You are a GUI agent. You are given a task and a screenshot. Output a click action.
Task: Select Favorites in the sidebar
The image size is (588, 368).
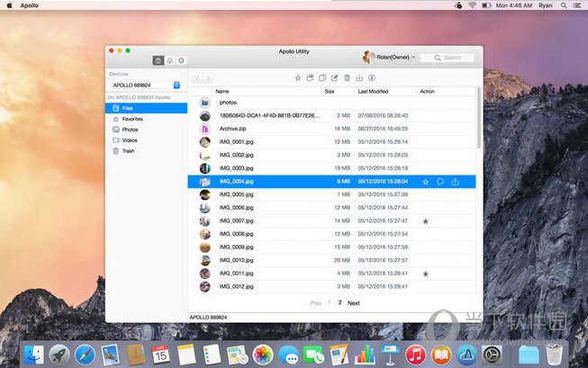tap(146, 119)
